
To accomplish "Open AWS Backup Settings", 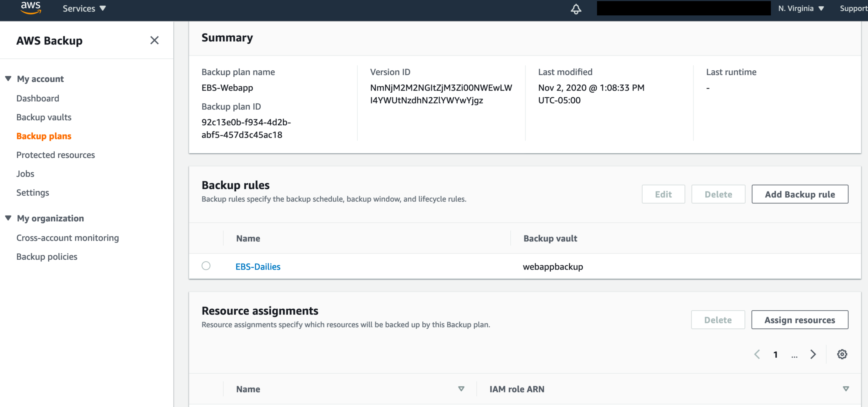I will pos(33,193).
